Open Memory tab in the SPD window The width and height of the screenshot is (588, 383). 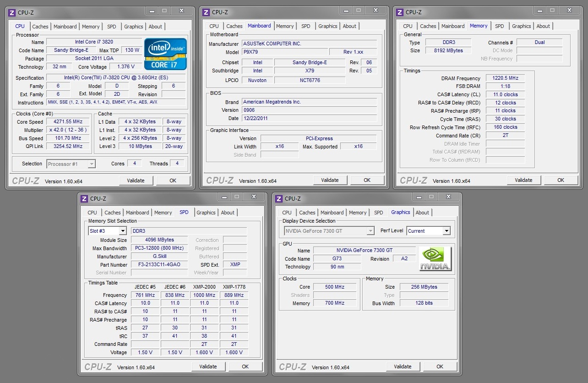[x=163, y=213]
